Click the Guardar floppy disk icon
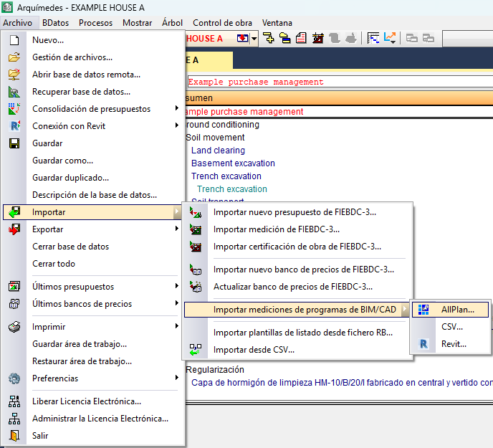The height and width of the screenshot is (448, 493). [x=14, y=143]
